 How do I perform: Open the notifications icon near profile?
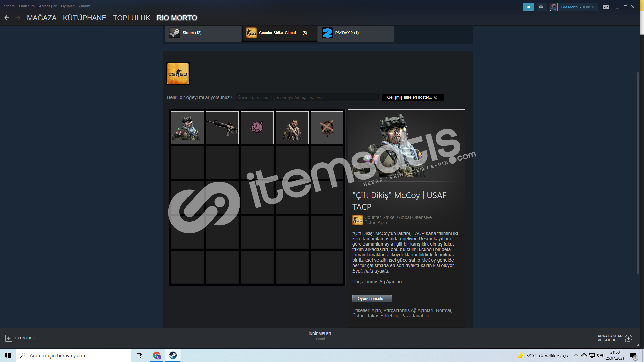(541, 7)
